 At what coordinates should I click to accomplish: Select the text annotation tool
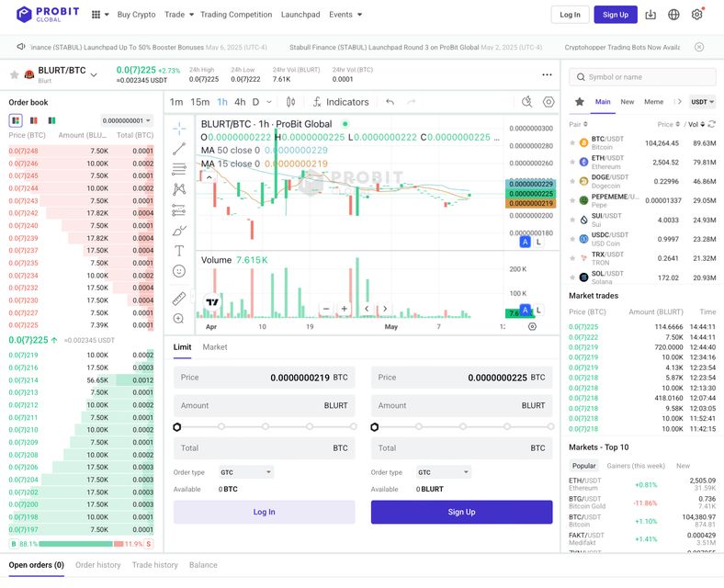tap(179, 250)
